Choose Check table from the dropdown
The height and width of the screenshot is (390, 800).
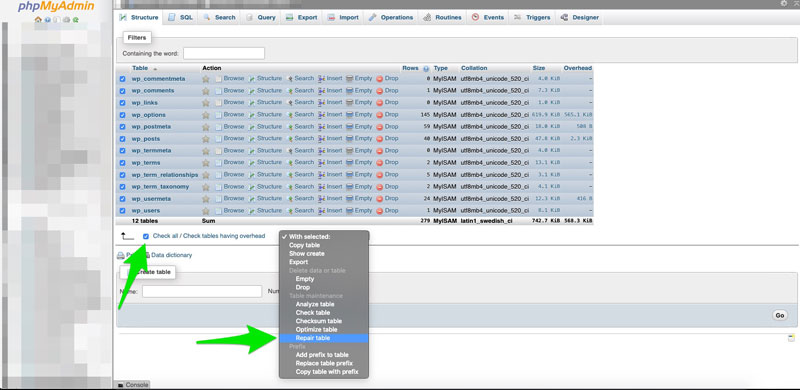[x=324, y=312]
